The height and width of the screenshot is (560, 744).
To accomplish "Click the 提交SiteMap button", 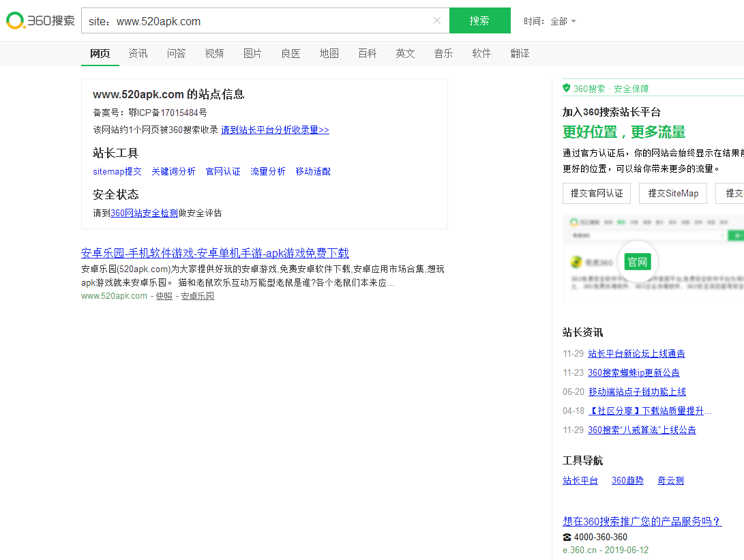I will 672,193.
